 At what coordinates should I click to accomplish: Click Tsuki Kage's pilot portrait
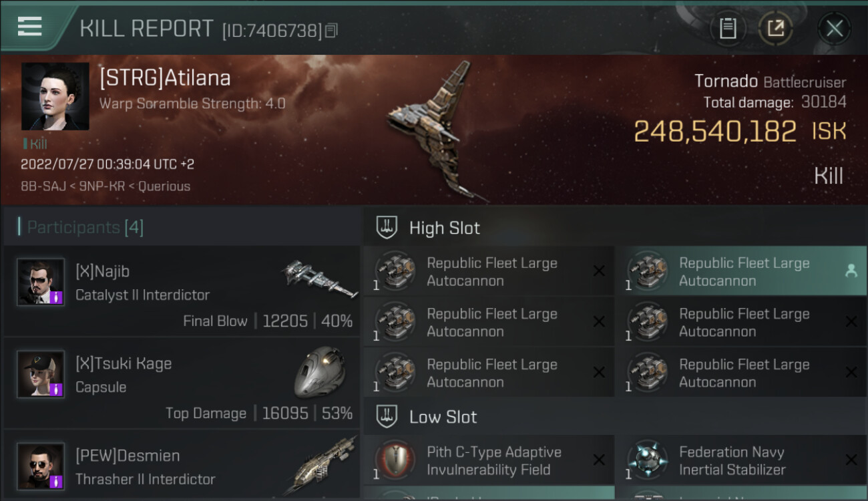(x=41, y=374)
